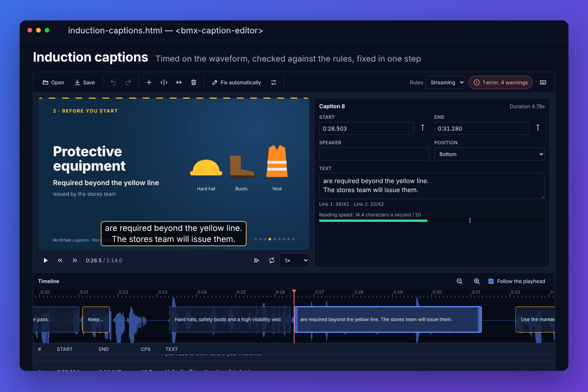Viewport: 588px width, 392px height.
Task: Click the CPS column header
Action: (x=146, y=349)
